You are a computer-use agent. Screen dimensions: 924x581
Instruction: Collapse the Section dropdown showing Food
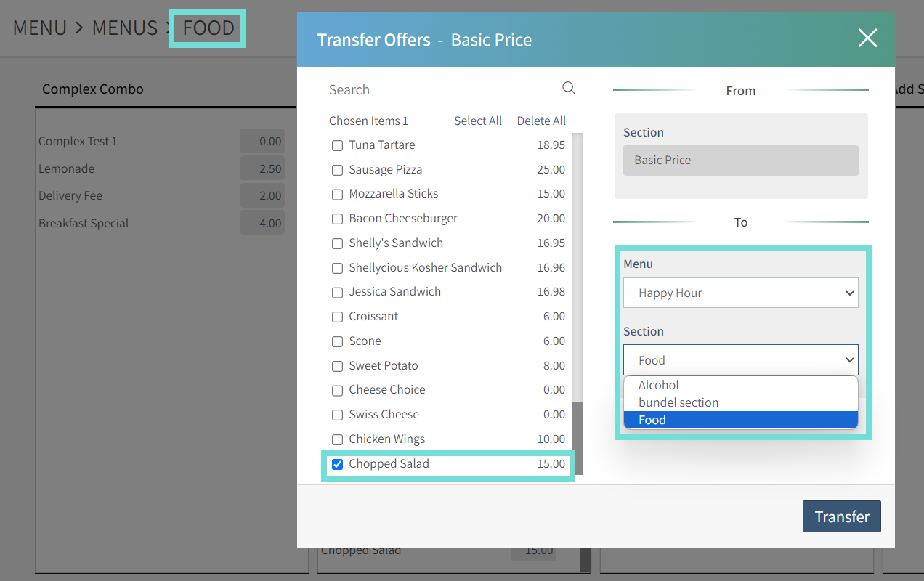[x=740, y=360]
